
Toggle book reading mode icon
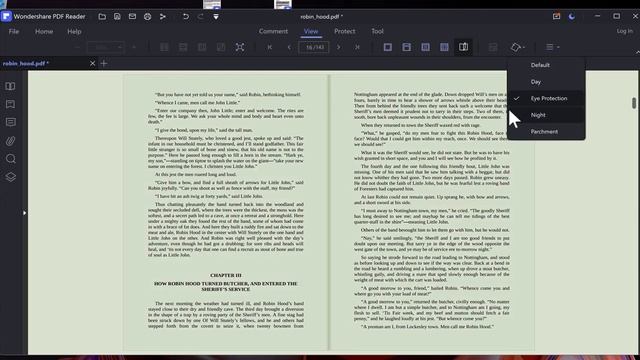tap(463, 47)
